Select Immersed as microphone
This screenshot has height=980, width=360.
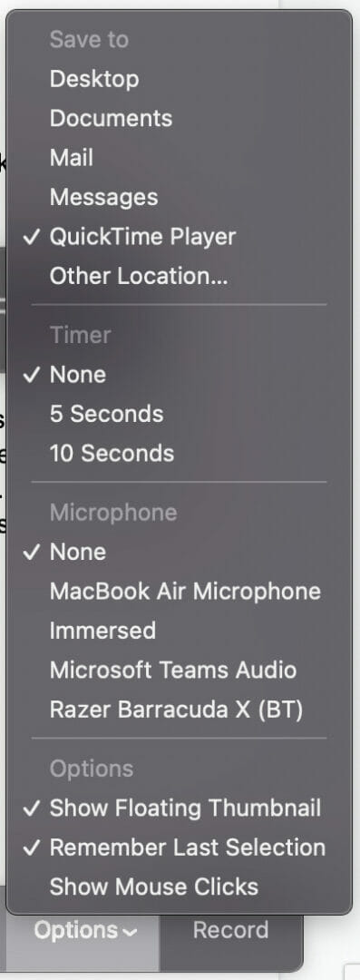click(180, 632)
